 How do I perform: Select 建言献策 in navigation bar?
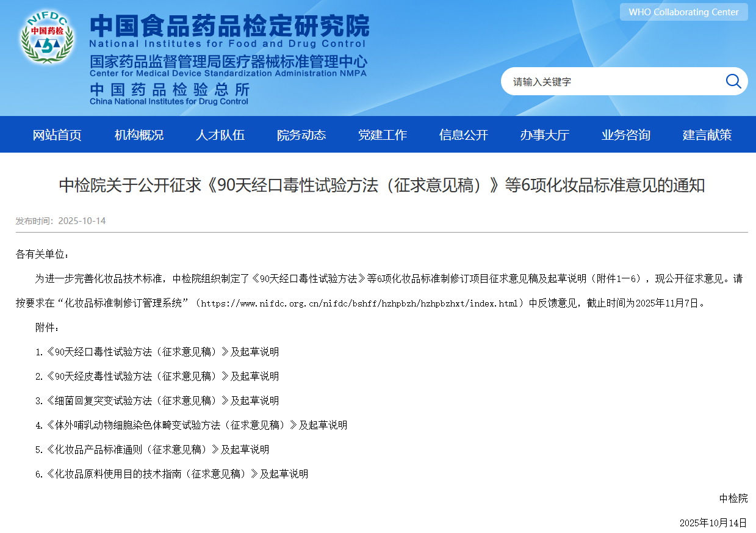click(x=707, y=135)
